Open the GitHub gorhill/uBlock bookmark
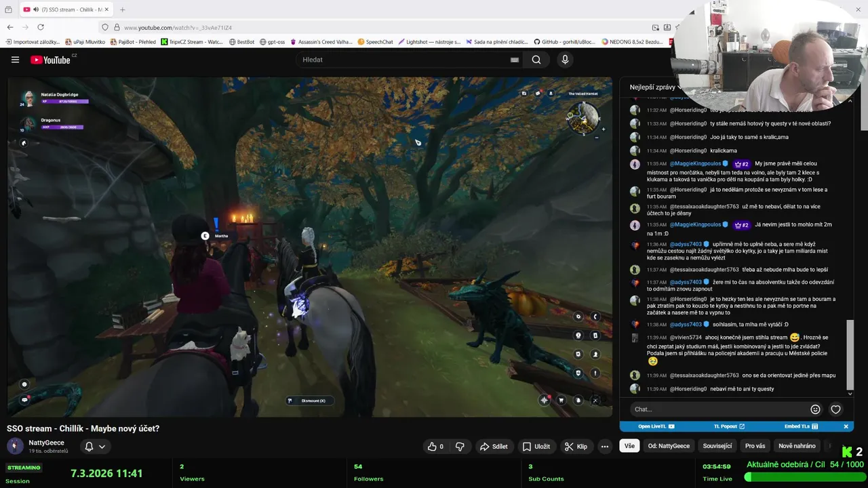This screenshot has height=488, width=868. [564, 42]
